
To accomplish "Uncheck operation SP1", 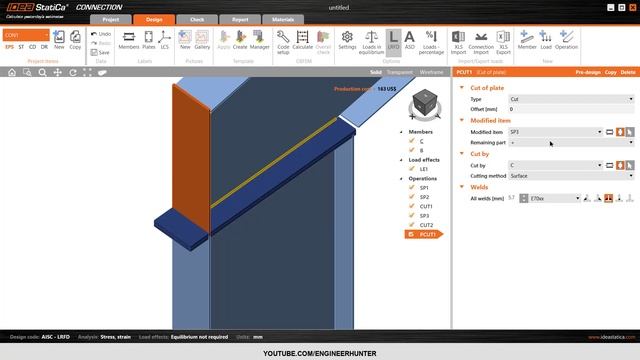I will click(412, 187).
